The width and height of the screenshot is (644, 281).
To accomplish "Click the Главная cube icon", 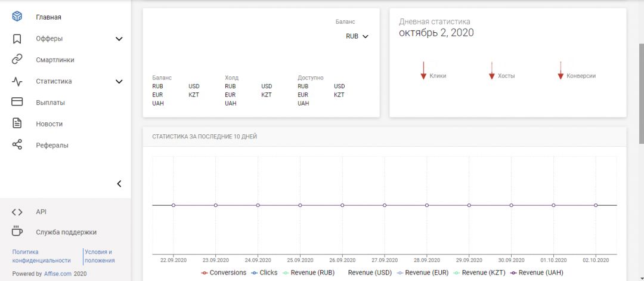I will tap(17, 17).
